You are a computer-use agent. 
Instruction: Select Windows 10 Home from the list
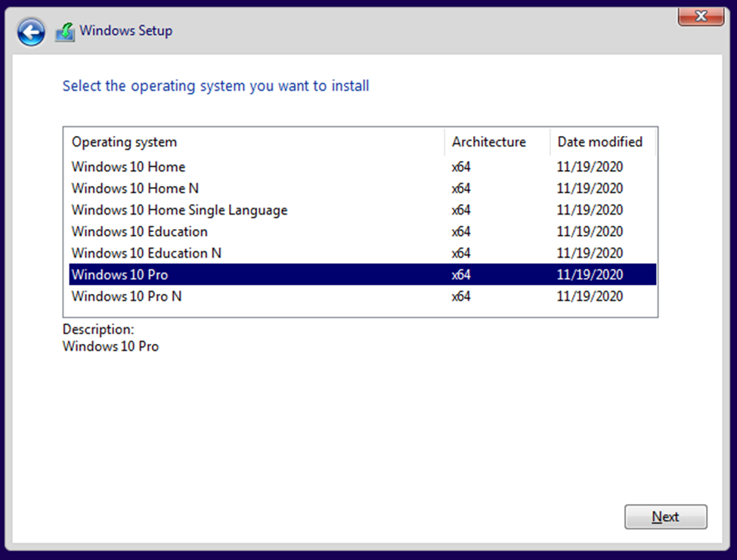pyautogui.click(x=362, y=167)
